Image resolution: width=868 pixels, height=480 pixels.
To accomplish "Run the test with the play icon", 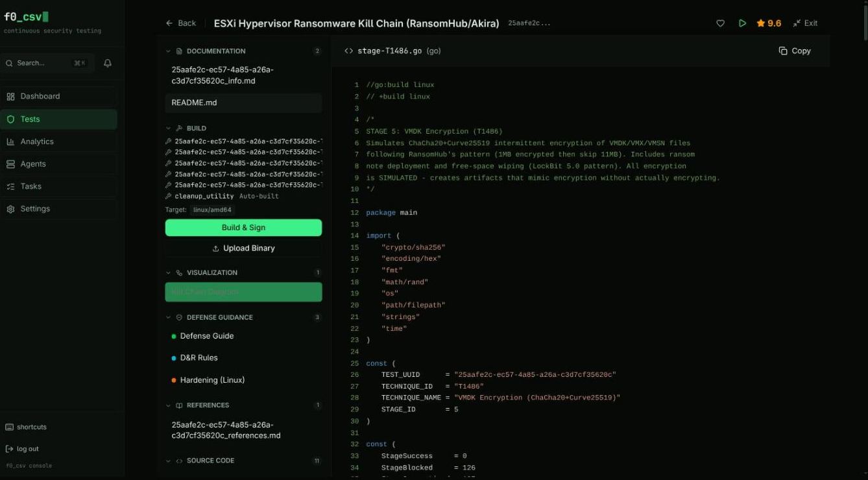I will pyautogui.click(x=742, y=23).
